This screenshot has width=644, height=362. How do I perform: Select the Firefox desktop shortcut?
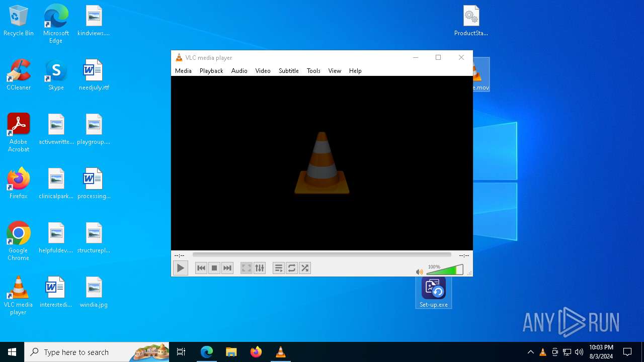[19, 184]
